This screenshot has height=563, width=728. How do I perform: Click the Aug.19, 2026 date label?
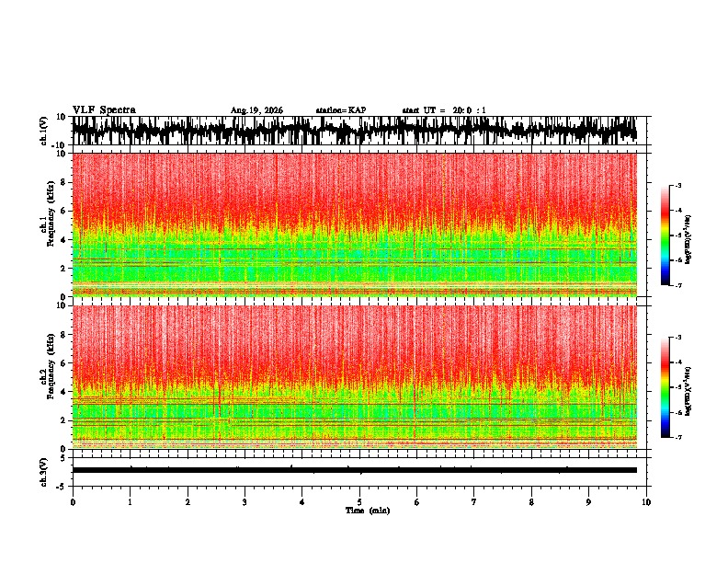(x=256, y=110)
